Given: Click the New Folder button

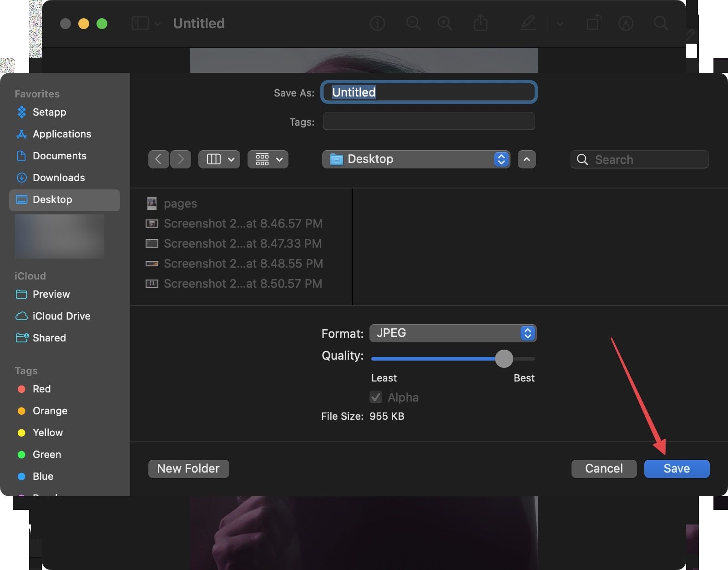Looking at the screenshot, I should click(x=188, y=468).
